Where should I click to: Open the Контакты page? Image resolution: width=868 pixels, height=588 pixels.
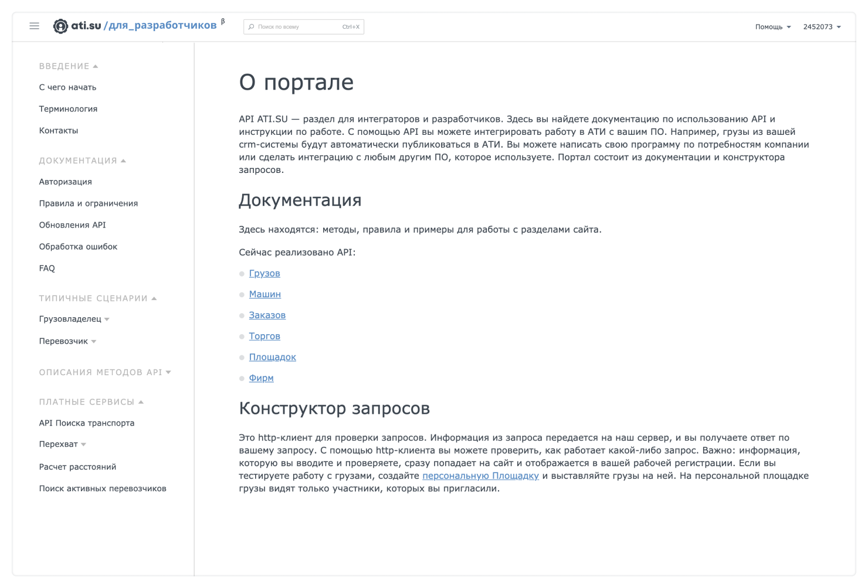click(59, 131)
